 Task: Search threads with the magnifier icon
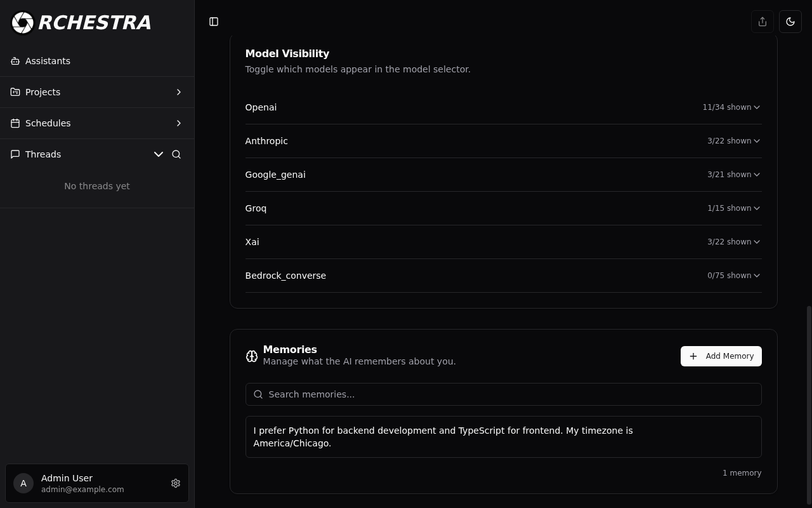(x=176, y=154)
